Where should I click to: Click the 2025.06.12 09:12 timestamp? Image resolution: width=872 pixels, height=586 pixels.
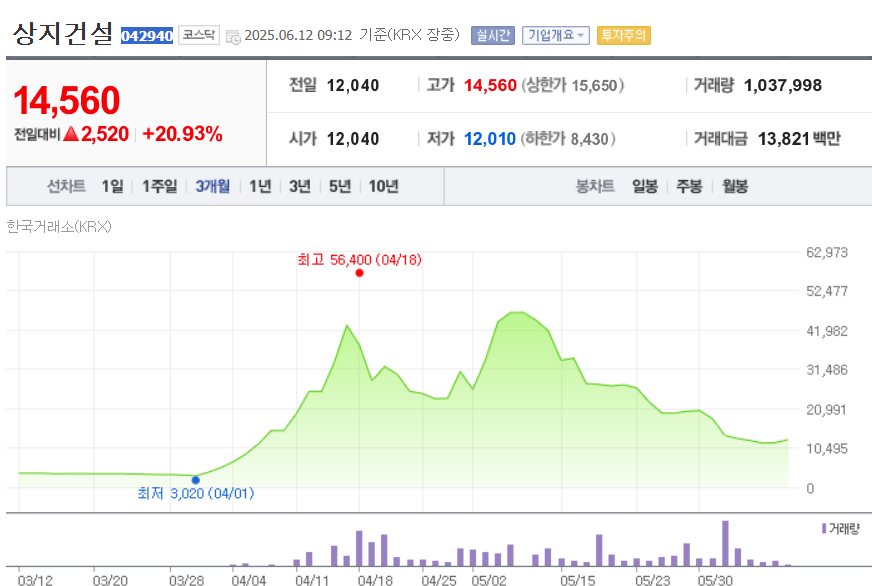click(298, 36)
